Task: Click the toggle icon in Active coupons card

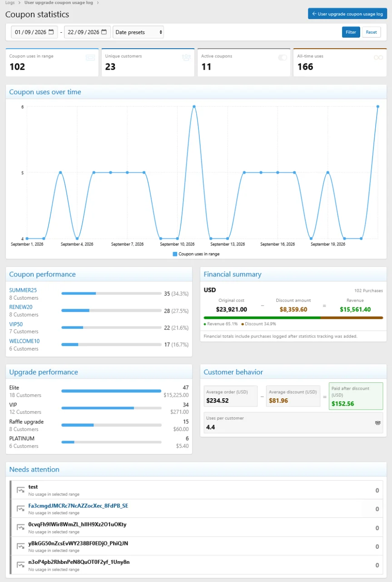Action: click(x=283, y=58)
